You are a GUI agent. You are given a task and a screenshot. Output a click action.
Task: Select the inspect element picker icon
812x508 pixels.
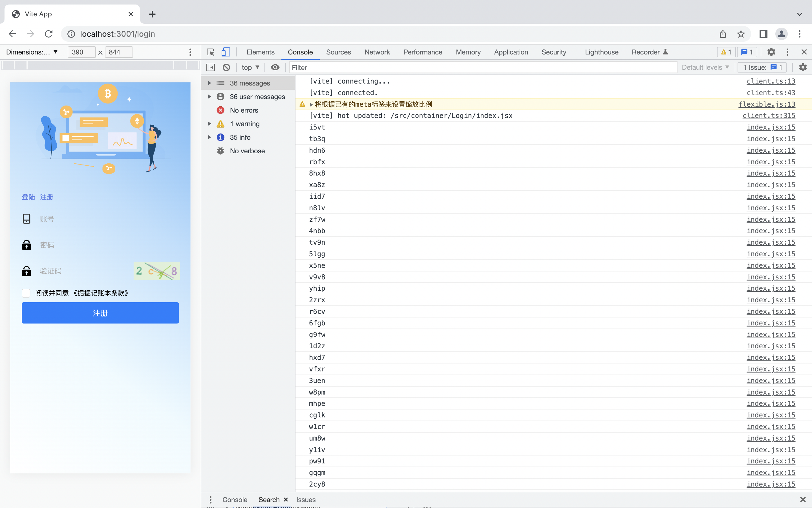(210, 52)
